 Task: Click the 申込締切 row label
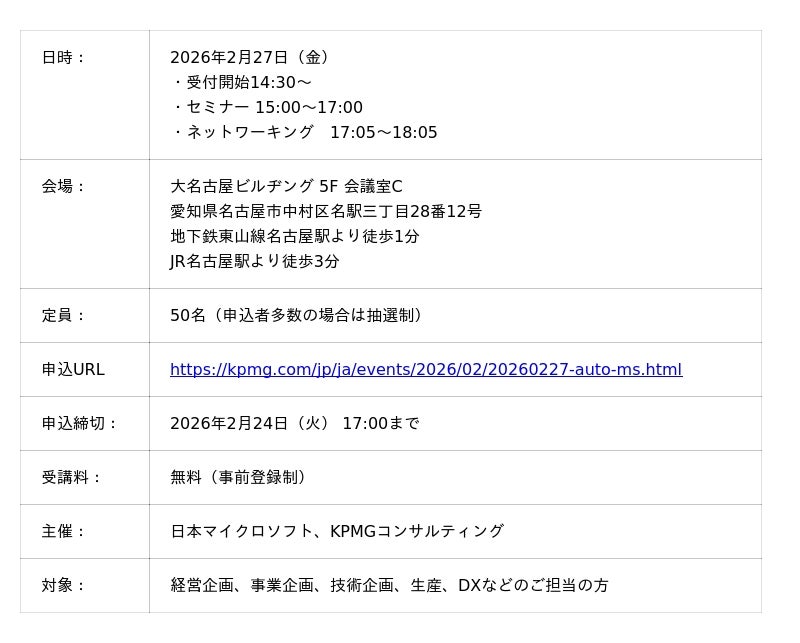tap(79, 424)
